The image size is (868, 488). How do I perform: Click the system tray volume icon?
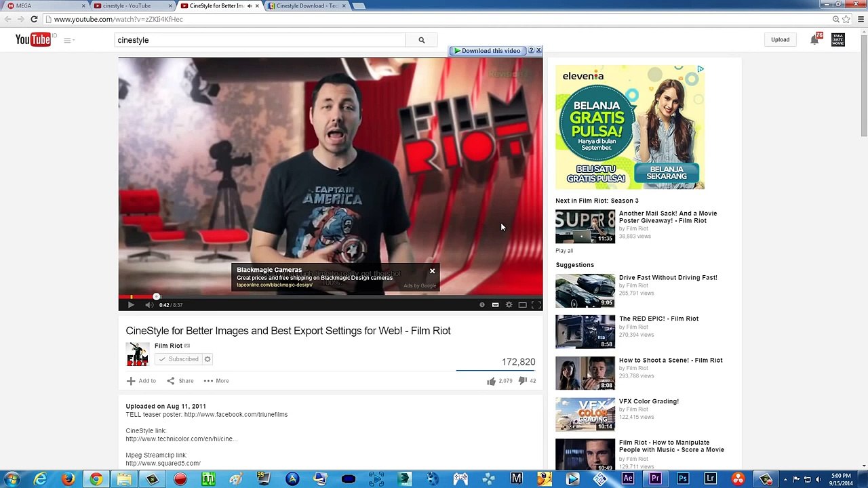(818, 479)
